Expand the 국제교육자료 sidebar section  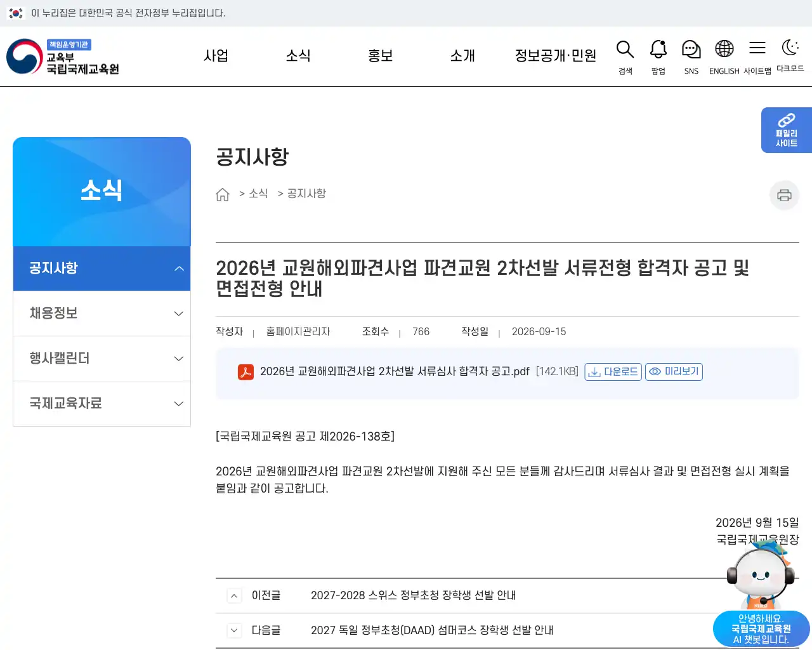(101, 404)
